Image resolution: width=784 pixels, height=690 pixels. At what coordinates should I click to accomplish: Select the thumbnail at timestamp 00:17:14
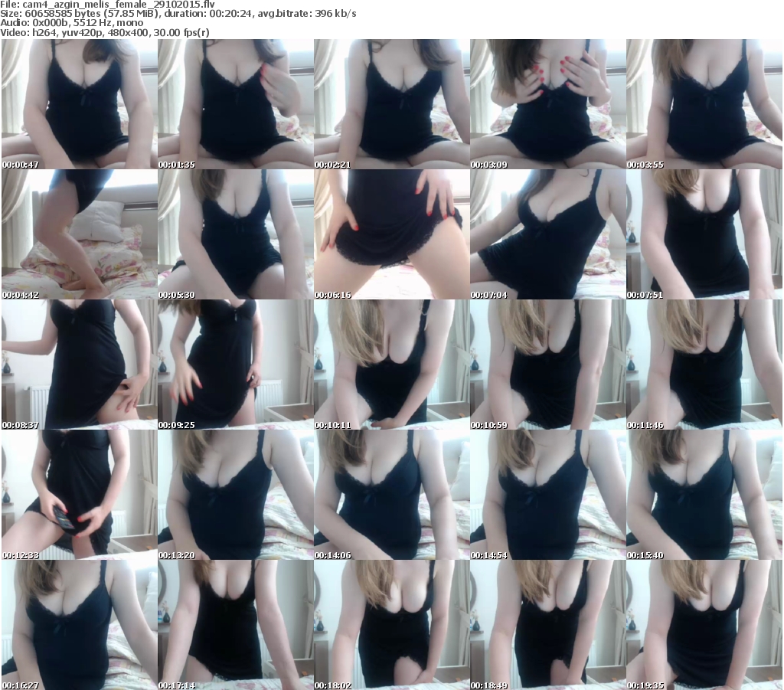point(236,625)
